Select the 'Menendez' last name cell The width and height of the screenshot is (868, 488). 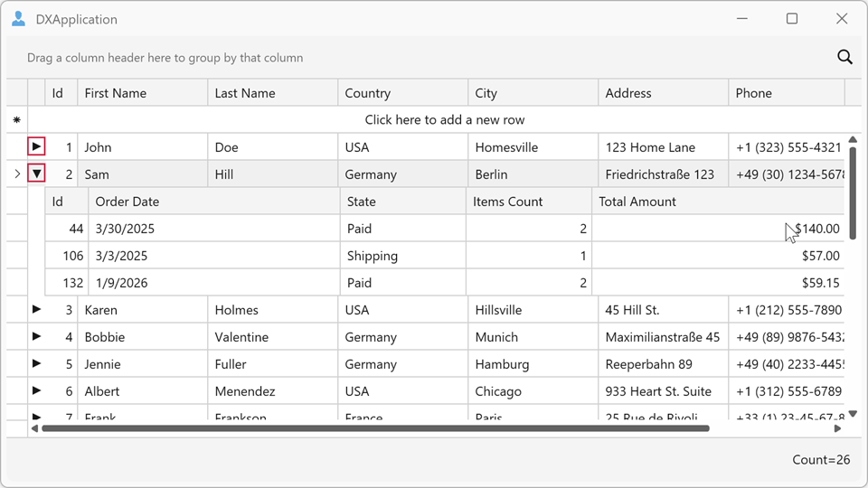coord(273,391)
